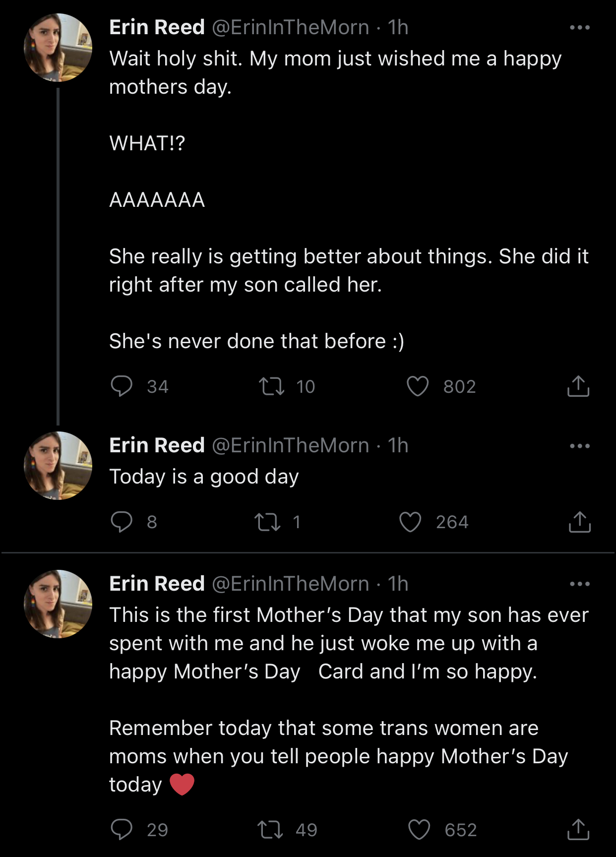The image size is (616, 857).
Task: Open more options on the top tweet
Action: tap(580, 27)
